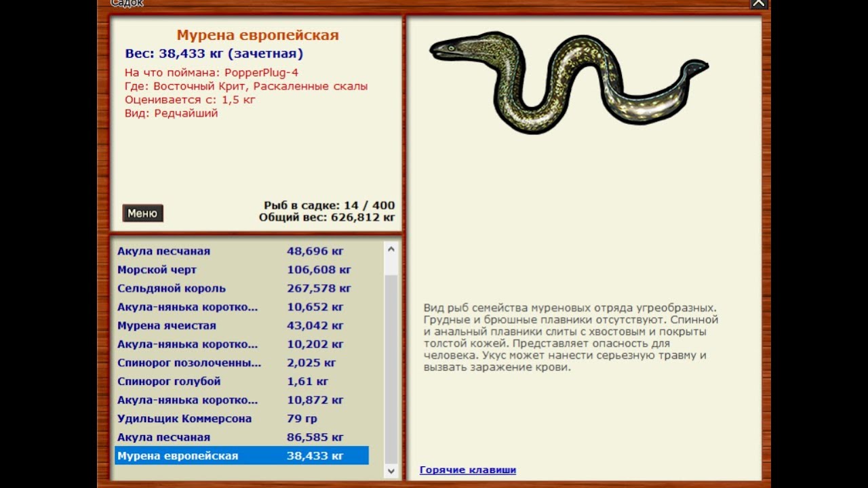
Task: Select the Морской черт row
Action: coord(241,270)
